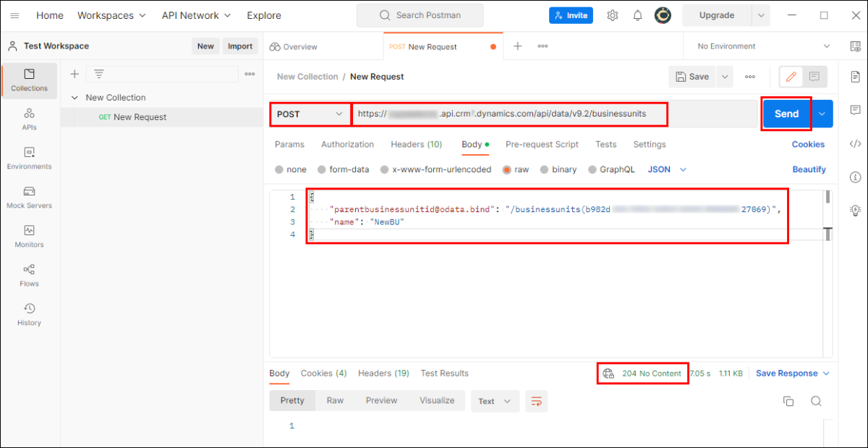This screenshot has width=868, height=448.
Task: Copy response with copy icon
Action: pos(788,401)
